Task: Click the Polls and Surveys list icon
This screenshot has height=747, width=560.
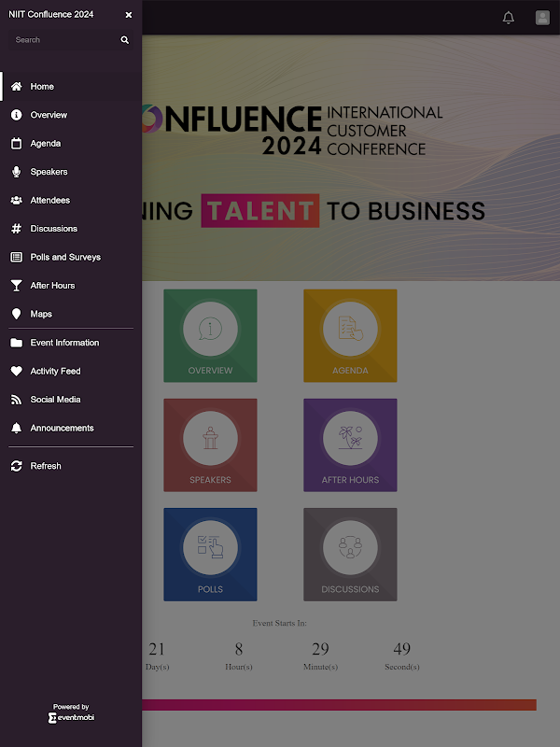Action: (16, 258)
